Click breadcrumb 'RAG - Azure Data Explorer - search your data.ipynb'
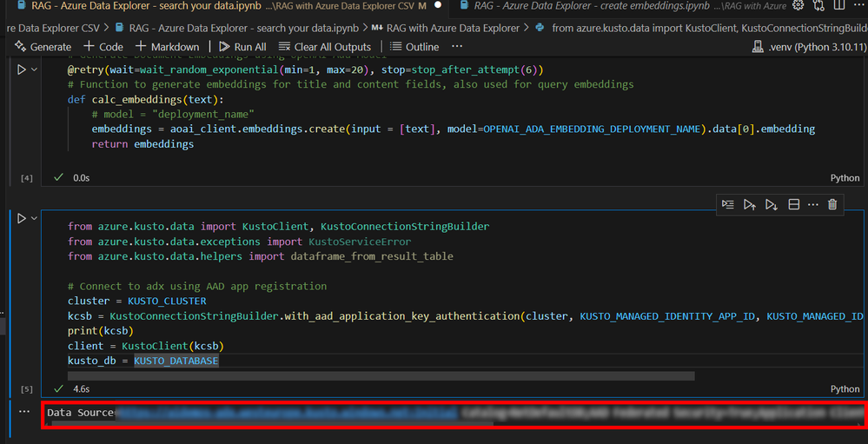 243,28
